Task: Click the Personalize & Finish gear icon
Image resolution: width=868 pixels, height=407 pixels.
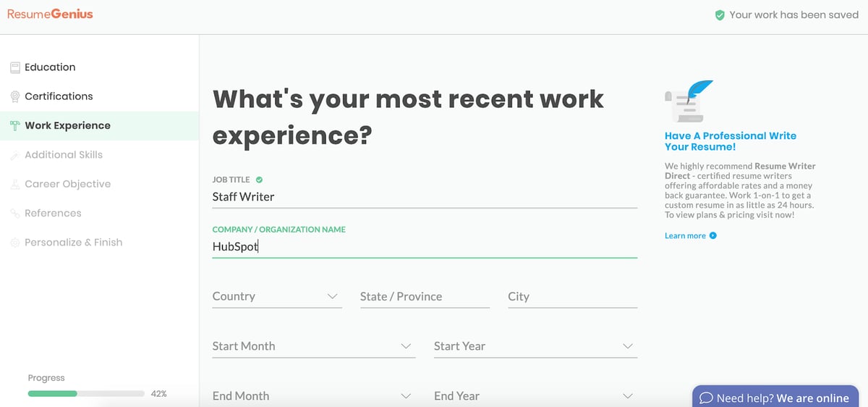Action: [15, 243]
